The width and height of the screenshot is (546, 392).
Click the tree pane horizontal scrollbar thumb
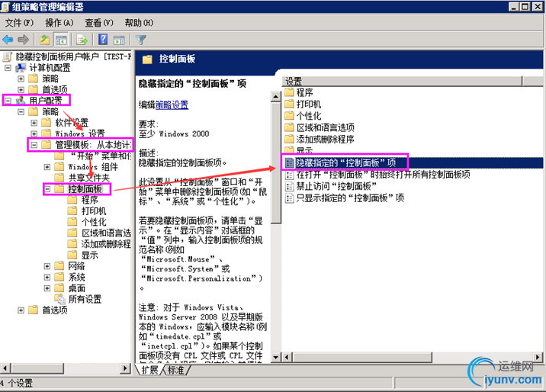[x=37, y=368]
